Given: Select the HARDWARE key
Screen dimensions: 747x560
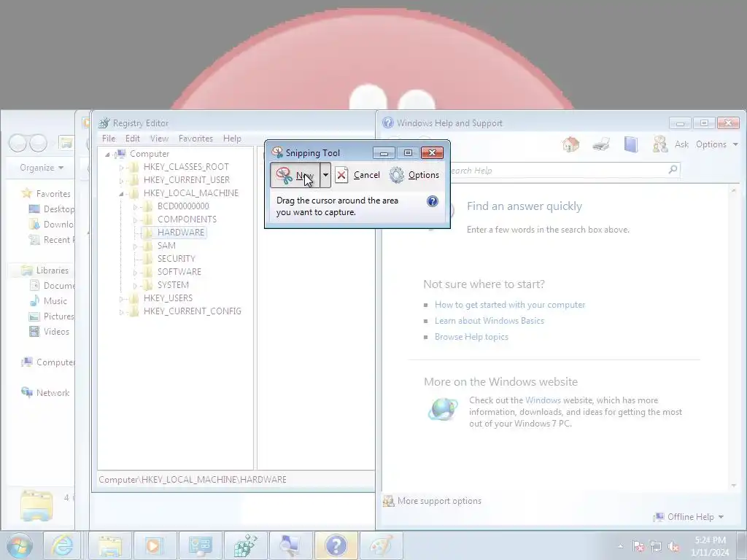Looking at the screenshot, I should (x=181, y=233).
